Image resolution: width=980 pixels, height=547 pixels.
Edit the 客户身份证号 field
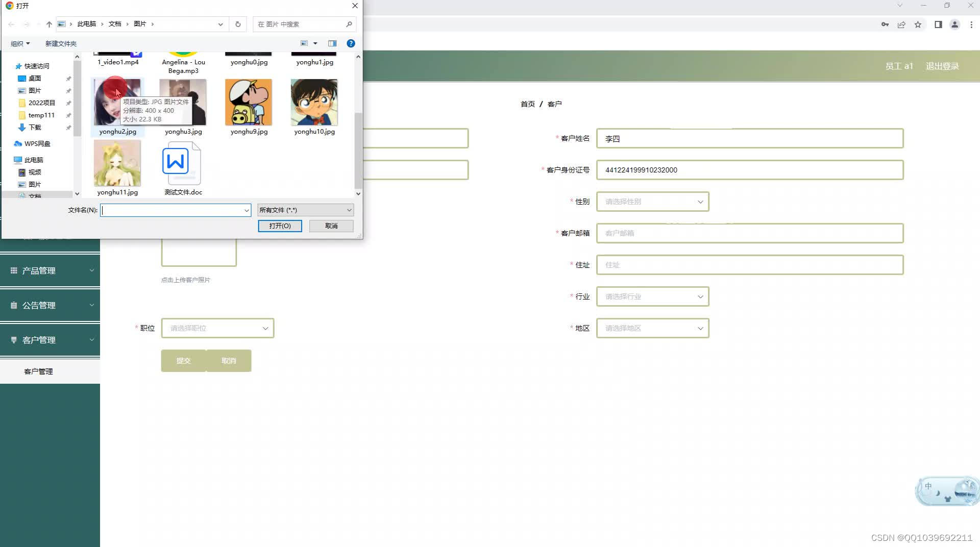[750, 170]
